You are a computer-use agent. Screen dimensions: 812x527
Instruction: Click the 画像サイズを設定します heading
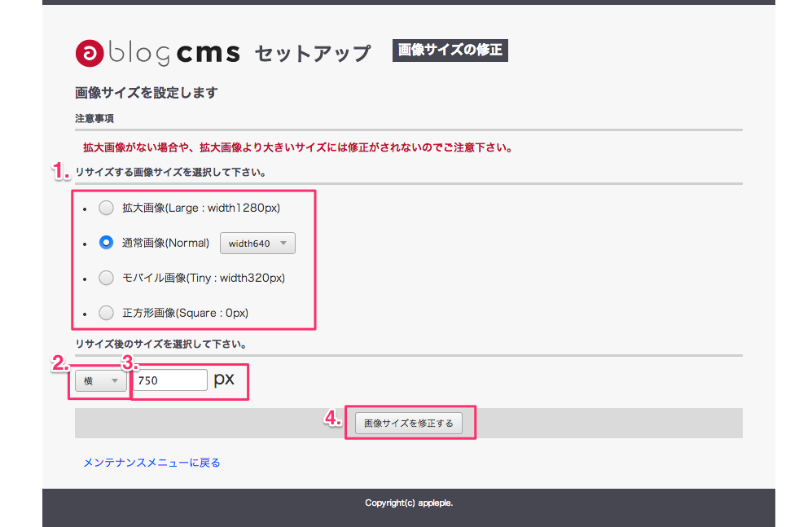147,93
